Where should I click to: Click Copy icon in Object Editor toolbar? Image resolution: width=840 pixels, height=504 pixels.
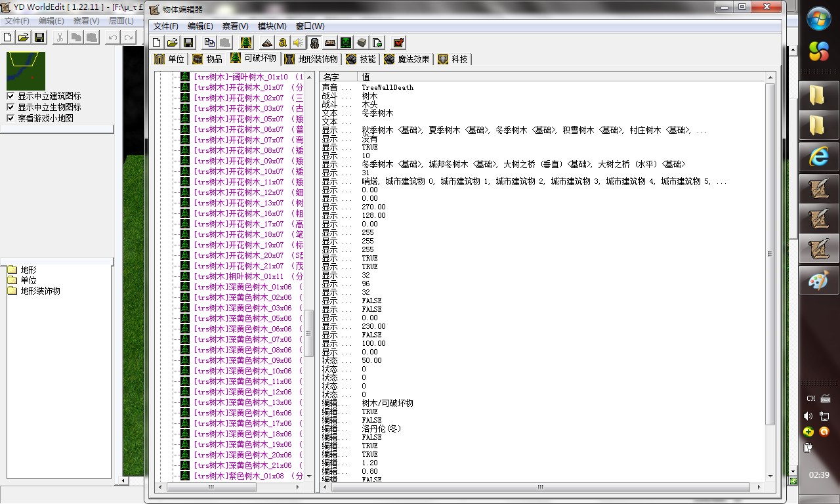209,43
